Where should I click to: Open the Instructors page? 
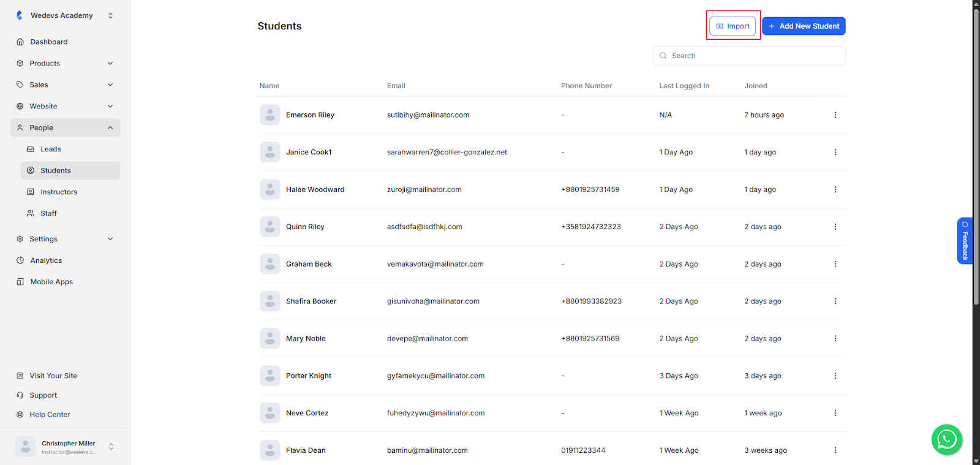[59, 192]
